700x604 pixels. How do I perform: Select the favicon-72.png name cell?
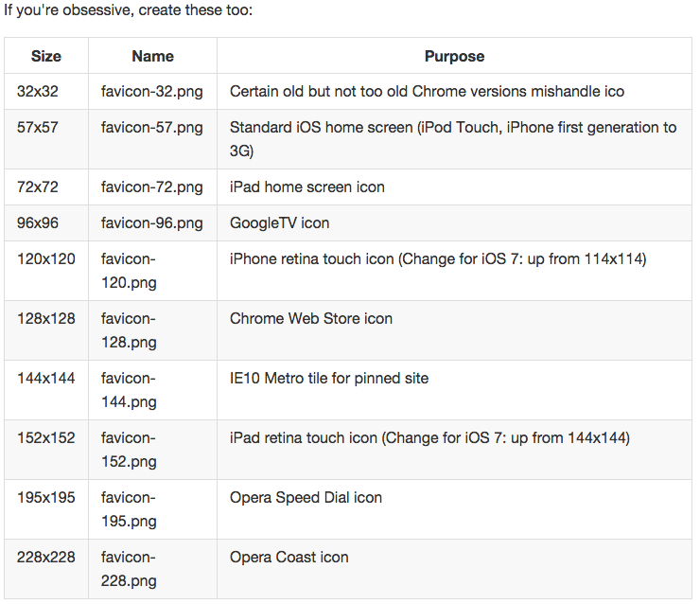[151, 187]
